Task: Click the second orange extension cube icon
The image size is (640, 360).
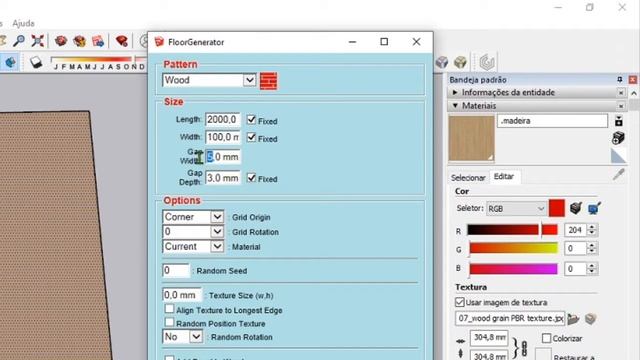Action: pos(79,41)
